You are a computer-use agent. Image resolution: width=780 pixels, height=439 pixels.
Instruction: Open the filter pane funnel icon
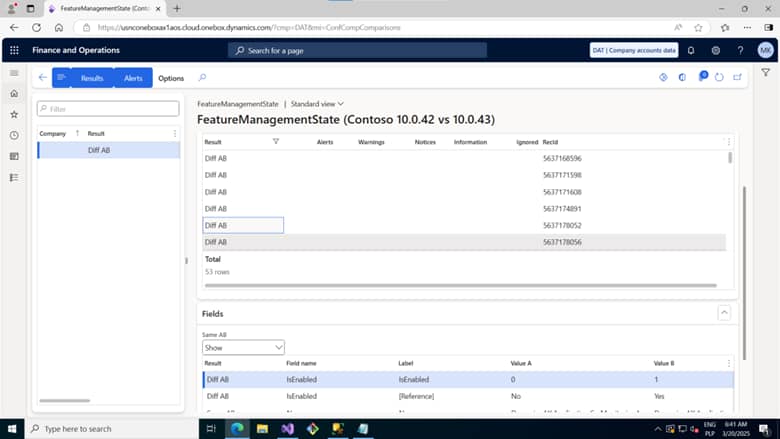pyautogui.click(x=766, y=73)
